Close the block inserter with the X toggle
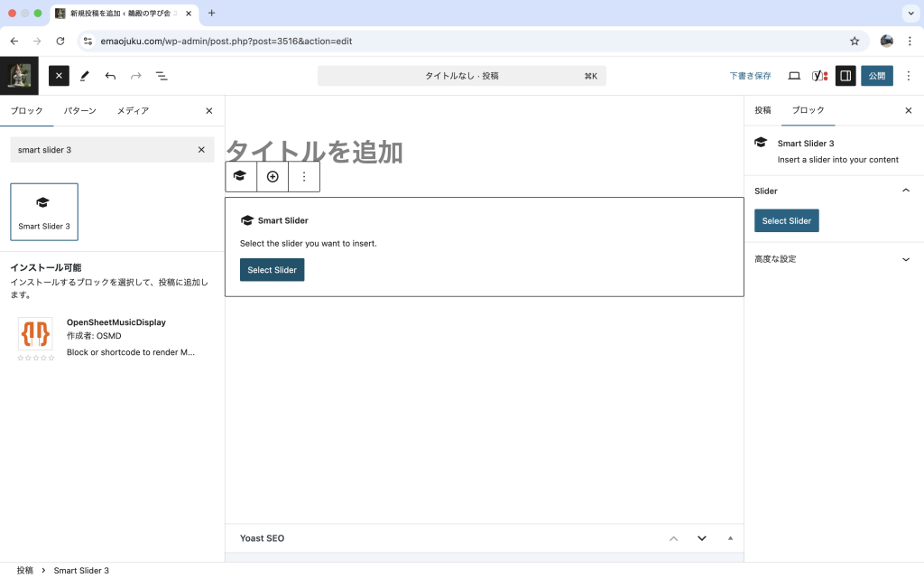This screenshot has width=924, height=578. (x=59, y=76)
